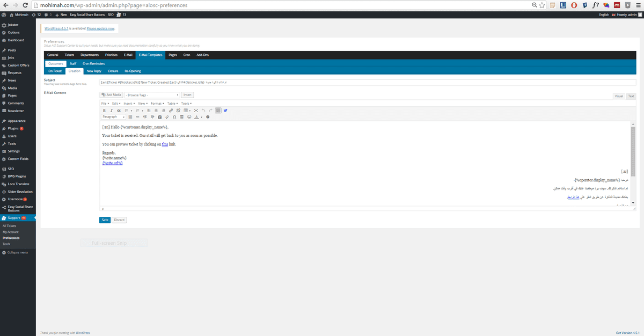Open the editor View menu
This screenshot has height=336, width=644.
tap(142, 103)
